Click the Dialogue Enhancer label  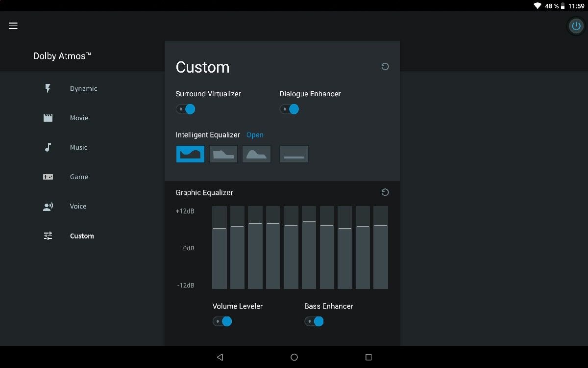click(x=310, y=94)
